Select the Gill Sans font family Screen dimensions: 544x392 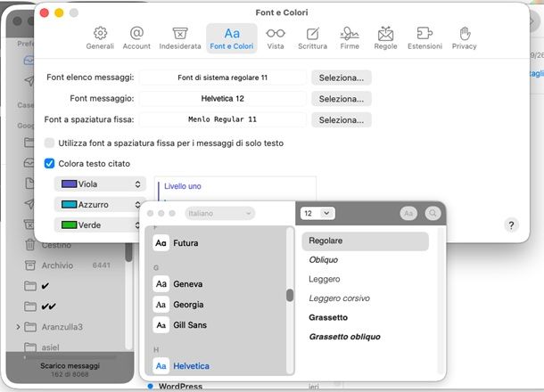pyautogui.click(x=190, y=325)
